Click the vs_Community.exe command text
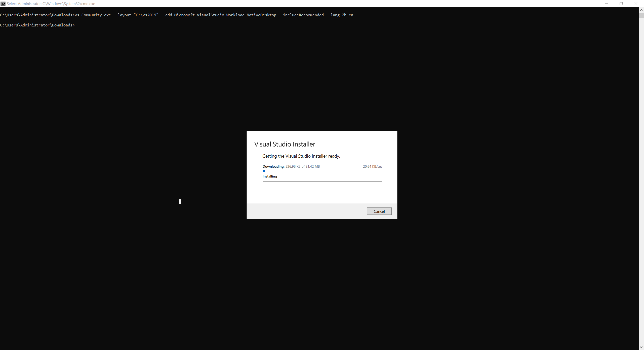644x350 pixels. coord(93,15)
